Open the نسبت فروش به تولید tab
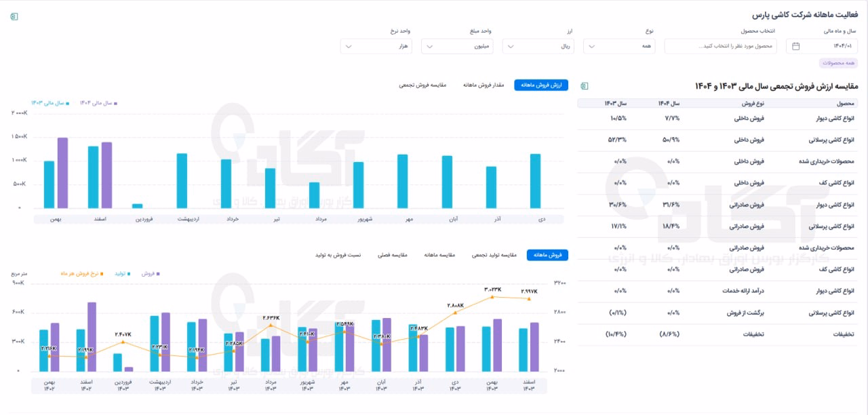 (x=338, y=255)
